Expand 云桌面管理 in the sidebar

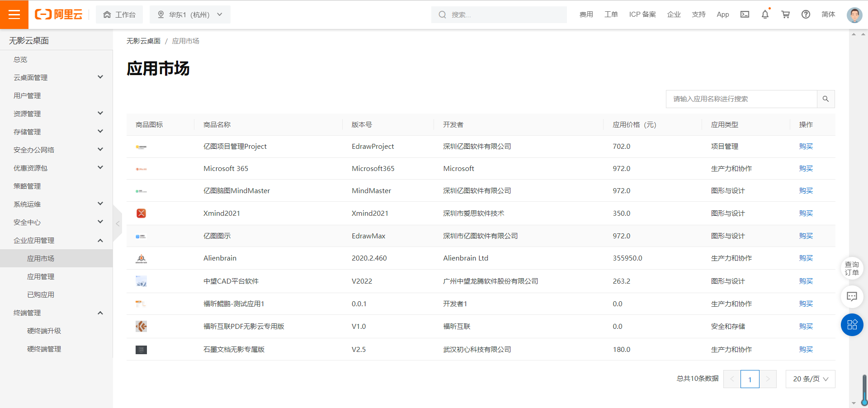coord(56,77)
